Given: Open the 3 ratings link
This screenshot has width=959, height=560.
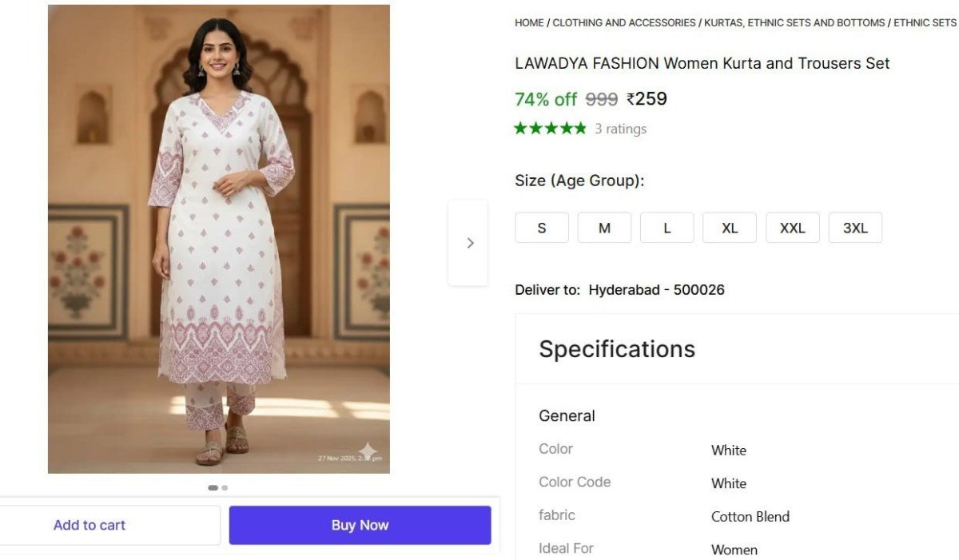Looking at the screenshot, I should [x=620, y=129].
